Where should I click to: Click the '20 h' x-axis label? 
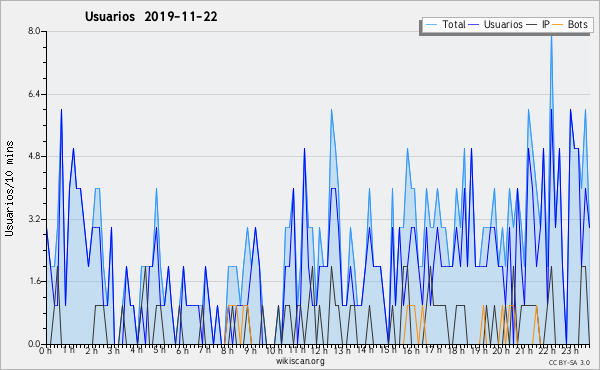tap(501, 350)
